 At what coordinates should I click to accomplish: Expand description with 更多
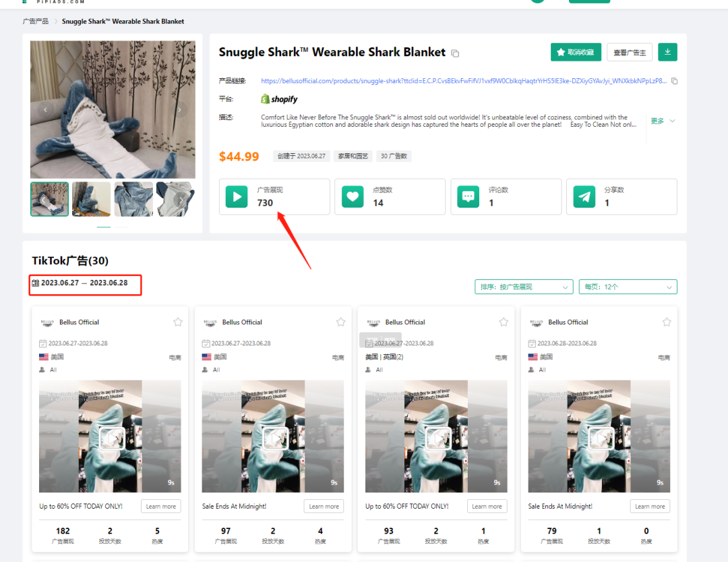[663, 121]
